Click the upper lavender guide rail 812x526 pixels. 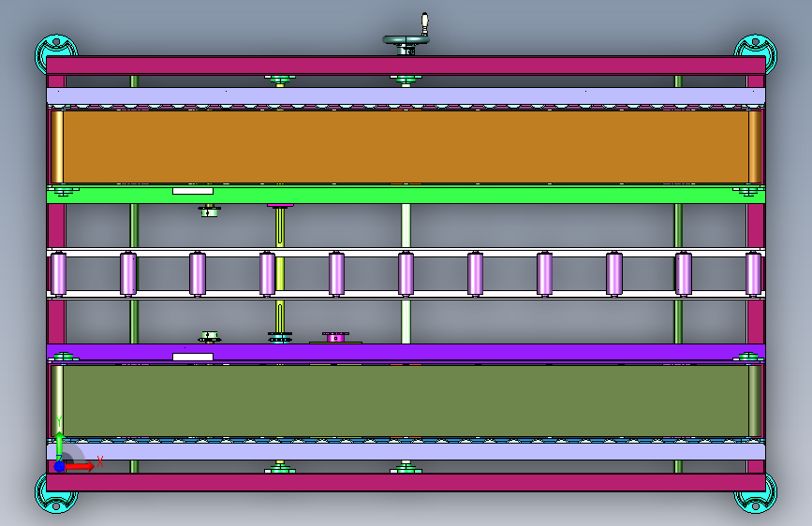click(x=406, y=95)
